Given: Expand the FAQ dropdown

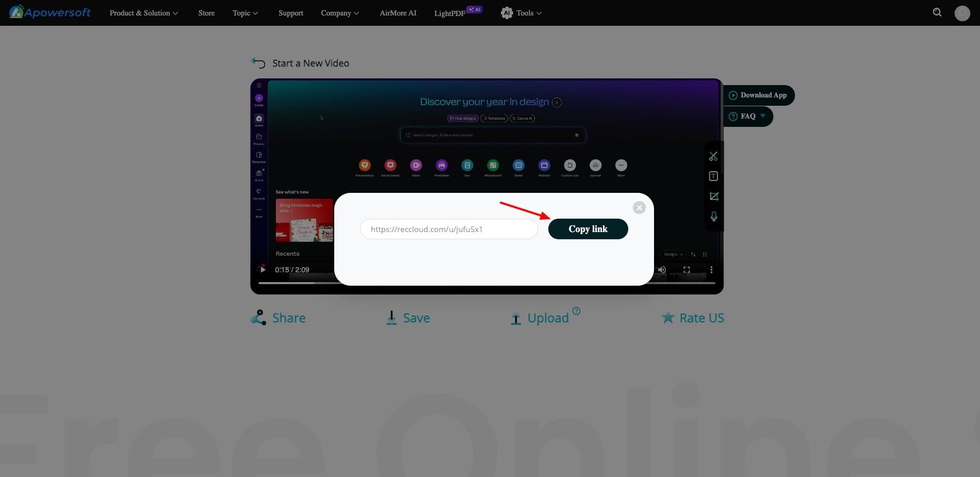Looking at the screenshot, I should [747, 117].
